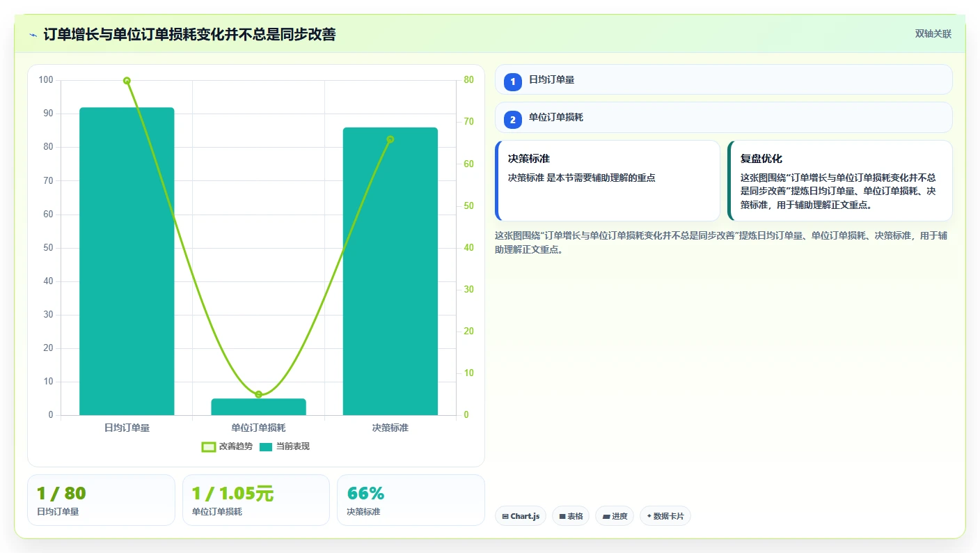The width and height of the screenshot is (980, 553).
Task: Click the x-axis label 日均订单量
Action: point(127,428)
